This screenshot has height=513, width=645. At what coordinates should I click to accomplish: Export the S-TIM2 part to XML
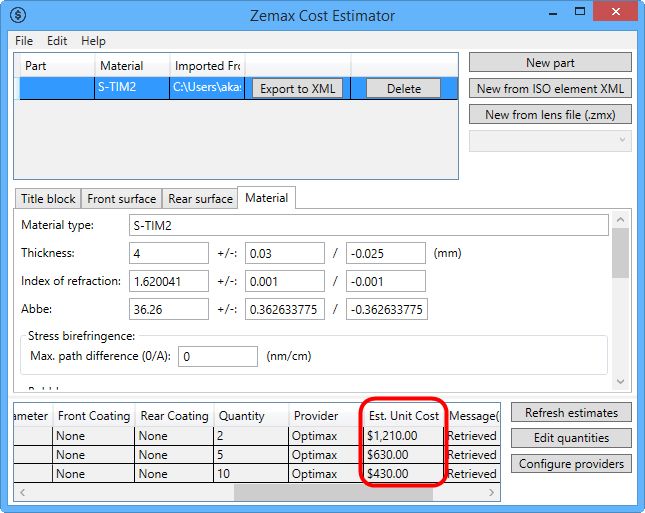[295, 88]
